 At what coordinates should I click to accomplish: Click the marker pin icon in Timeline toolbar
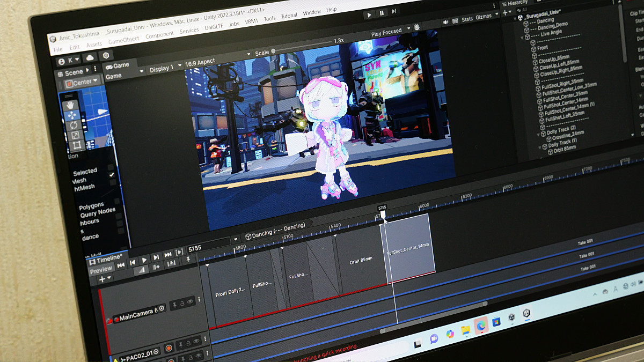[x=188, y=260]
